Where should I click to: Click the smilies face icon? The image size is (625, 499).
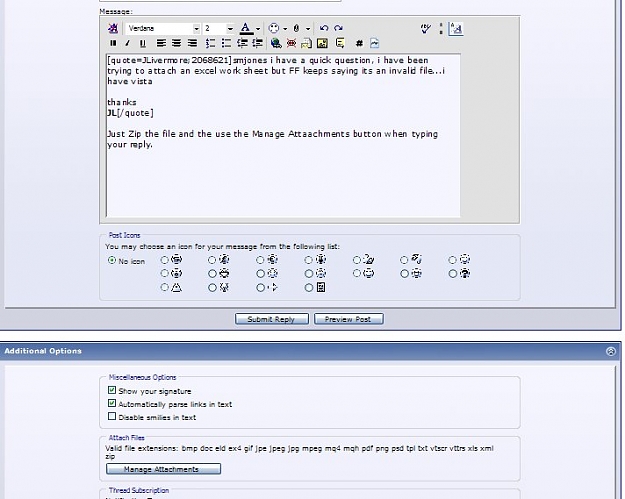pyautogui.click(x=274, y=28)
